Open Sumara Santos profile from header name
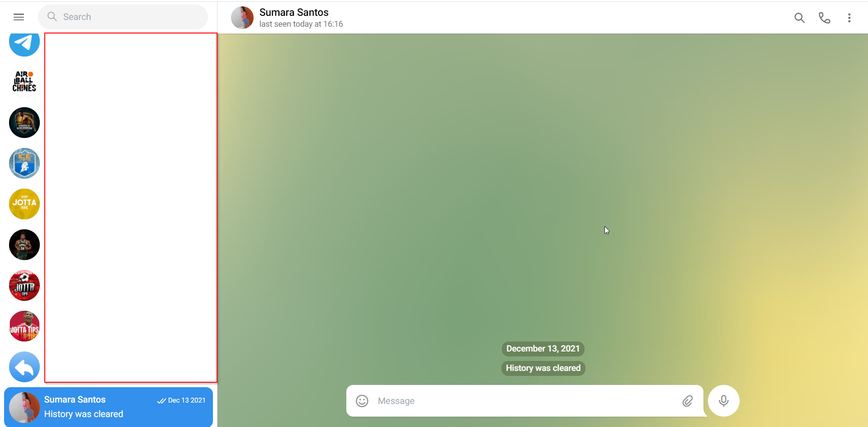 pyautogui.click(x=294, y=12)
